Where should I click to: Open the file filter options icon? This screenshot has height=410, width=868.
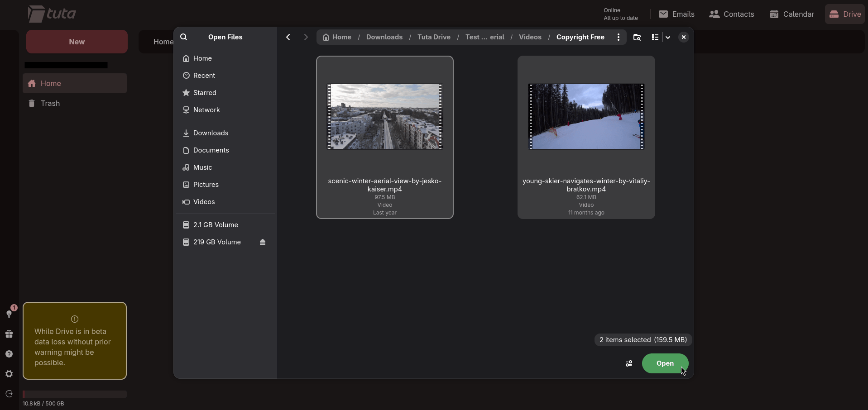[629, 363]
